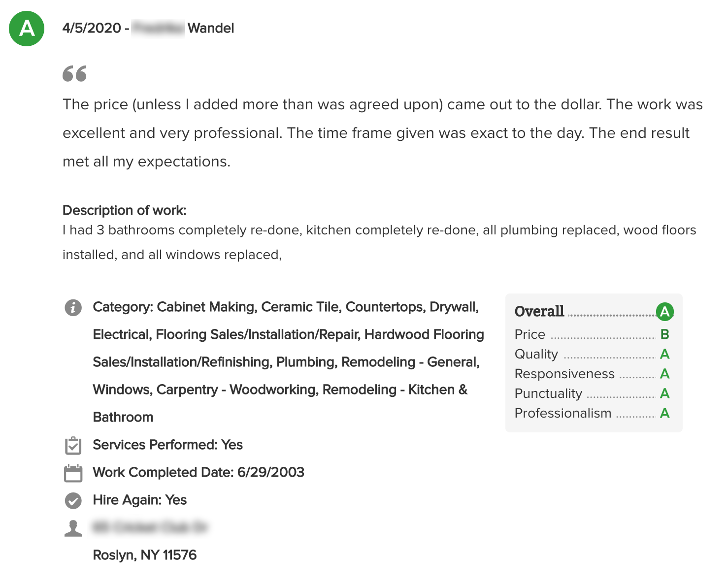Click the person icon beside the address
This screenshot has width=728, height=586.
pyautogui.click(x=73, y=528)
